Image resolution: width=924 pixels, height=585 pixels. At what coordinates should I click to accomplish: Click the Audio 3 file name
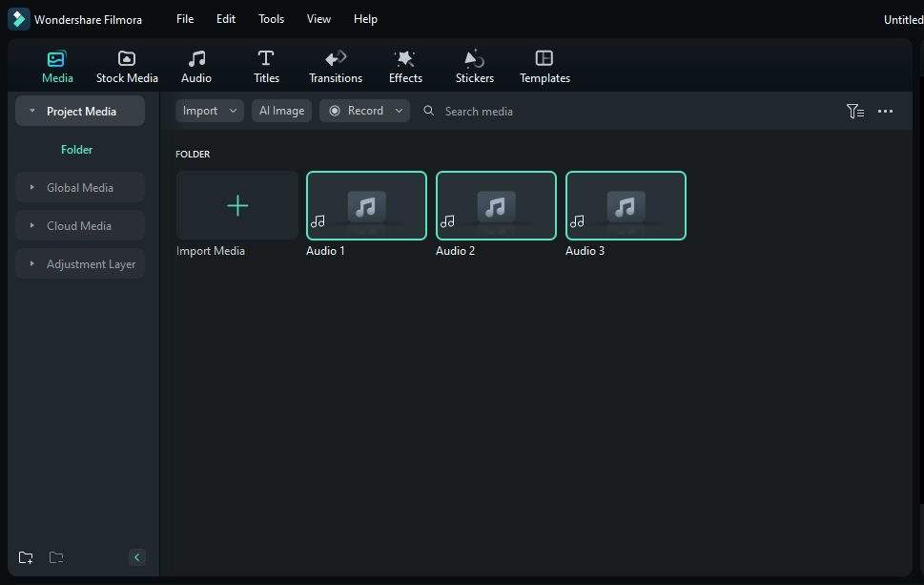click(x=585, y=251)
